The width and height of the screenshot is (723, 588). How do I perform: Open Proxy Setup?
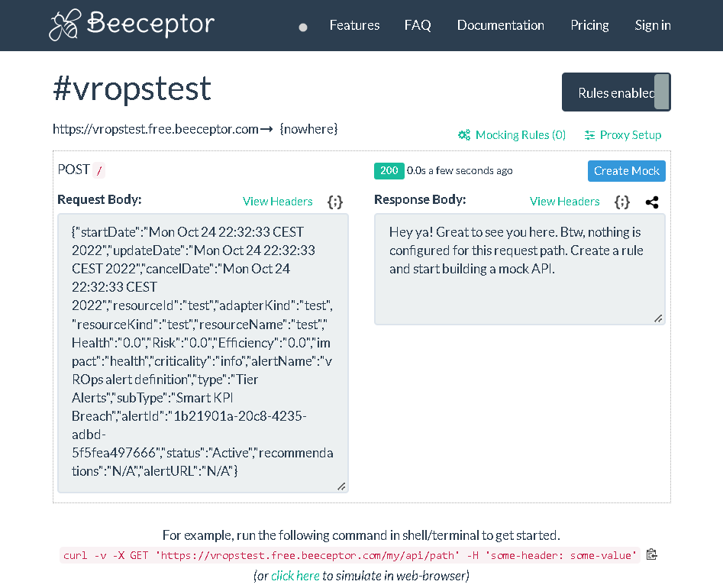tap(631, 135)
